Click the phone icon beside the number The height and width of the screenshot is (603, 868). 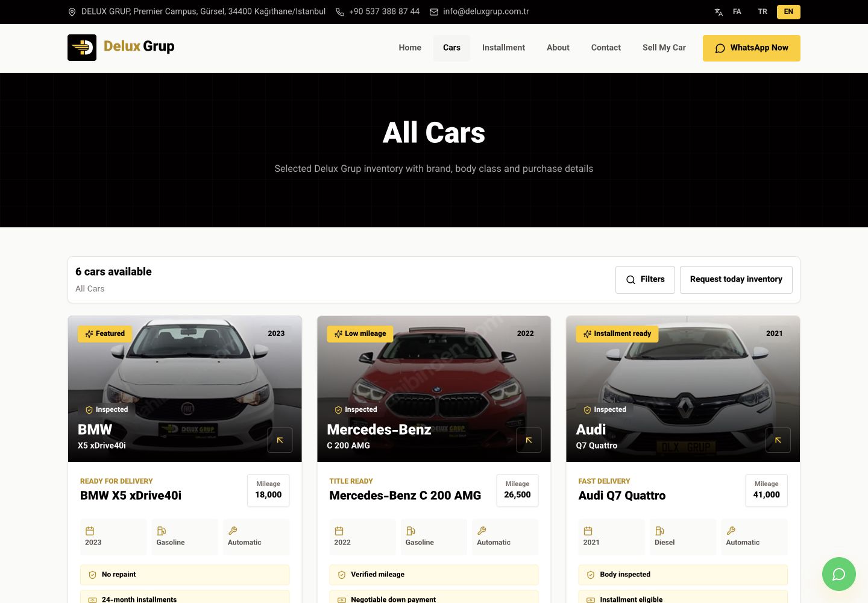pos(340,12)
